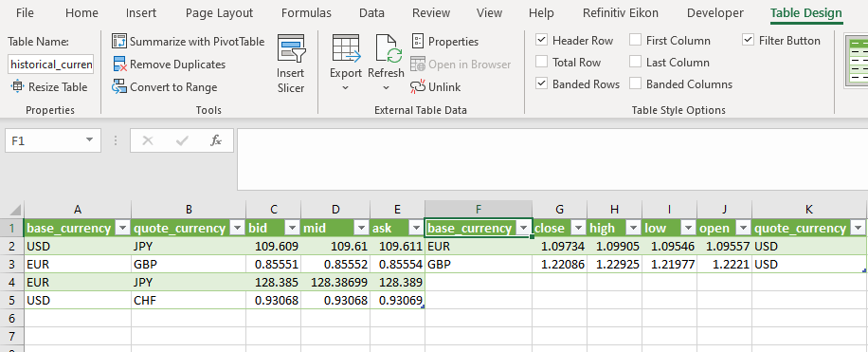This screenshot has width=868, height=352.
Task: Click cell containing 128.38699
Action: pyautogui.click(x=335, y=282)
